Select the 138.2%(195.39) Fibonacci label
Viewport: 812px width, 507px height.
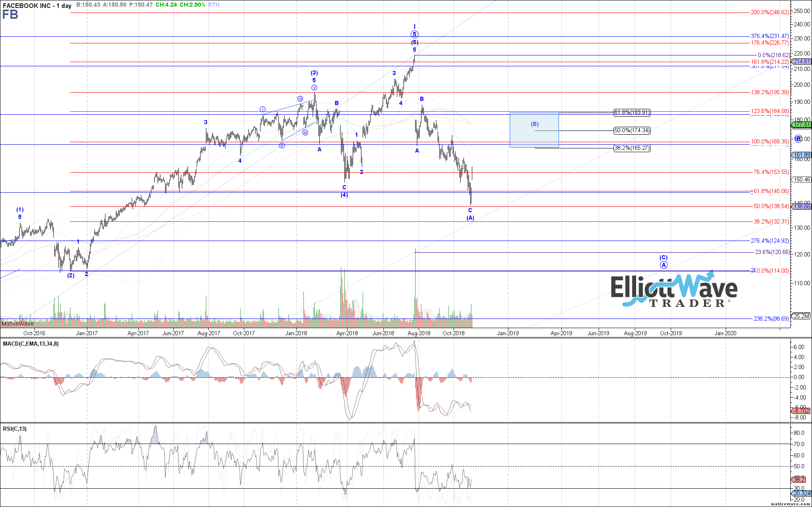(769, 93)
